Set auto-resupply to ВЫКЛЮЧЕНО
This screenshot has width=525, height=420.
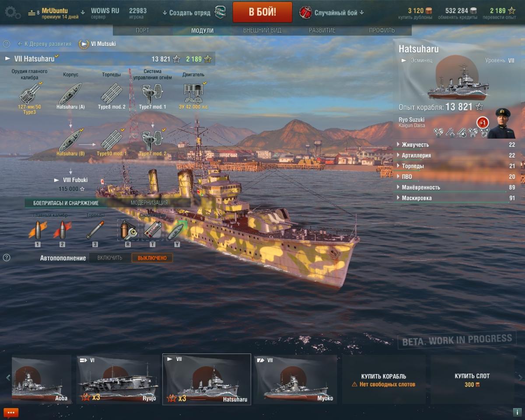[152, 258]
